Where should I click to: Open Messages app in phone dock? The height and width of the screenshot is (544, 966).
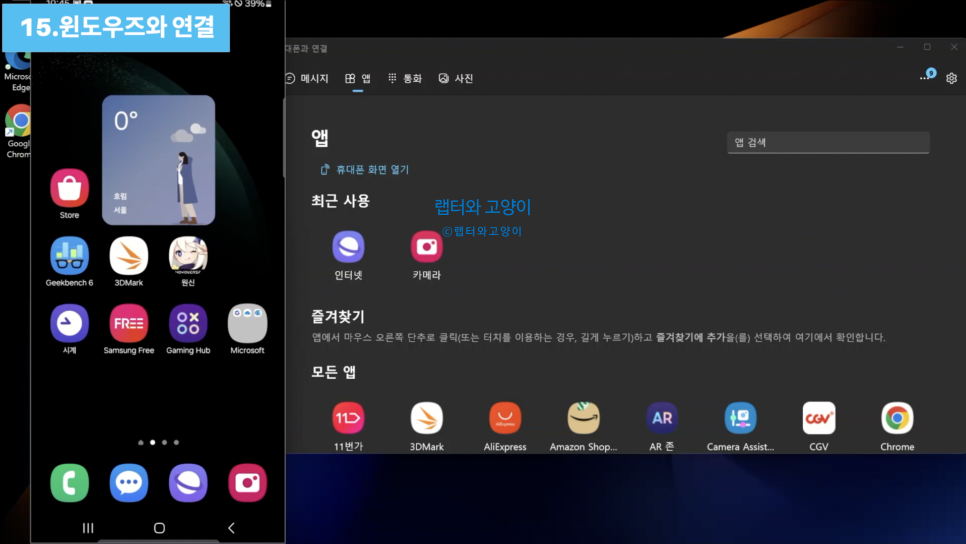129,483
